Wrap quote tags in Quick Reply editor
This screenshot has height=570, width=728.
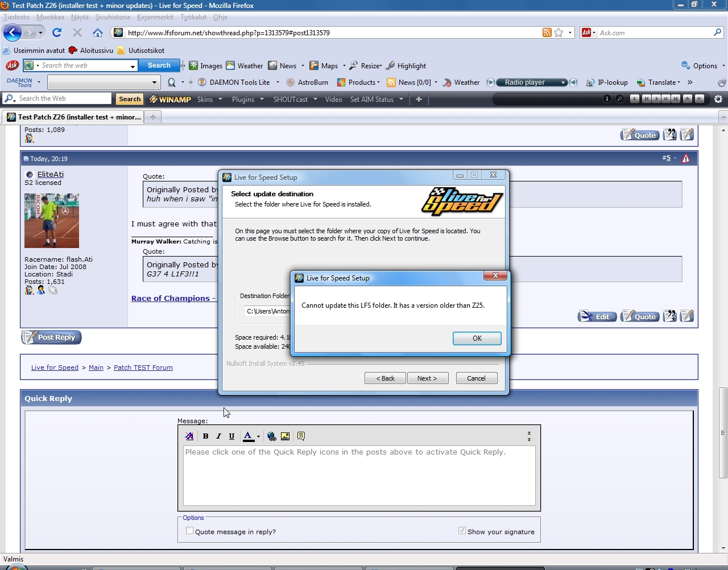[x=301, y=436]
